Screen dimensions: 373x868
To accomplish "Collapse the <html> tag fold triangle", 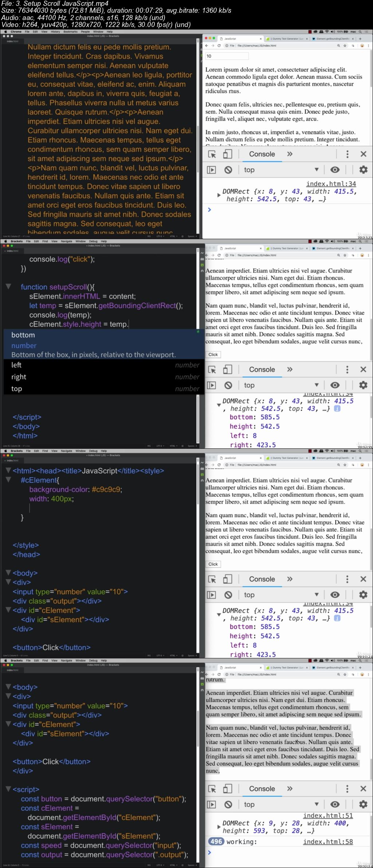I will tap(8, 471).
